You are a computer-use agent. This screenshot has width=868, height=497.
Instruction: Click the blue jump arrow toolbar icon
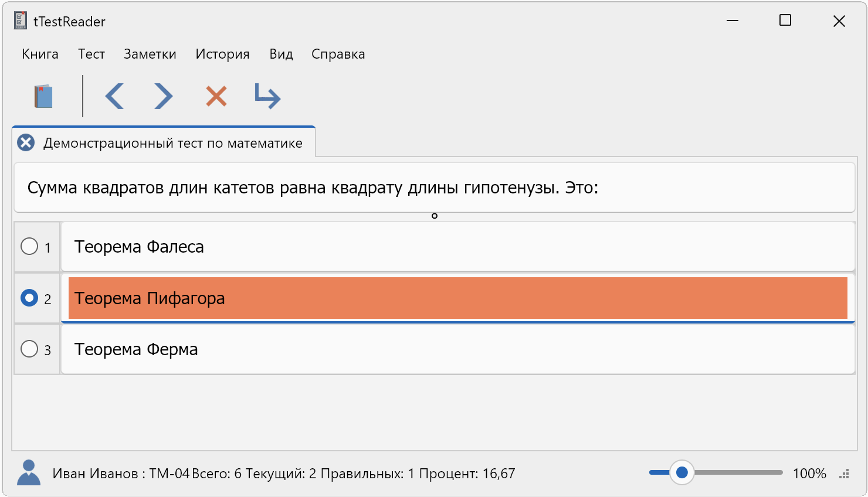[x=268, y=97]
